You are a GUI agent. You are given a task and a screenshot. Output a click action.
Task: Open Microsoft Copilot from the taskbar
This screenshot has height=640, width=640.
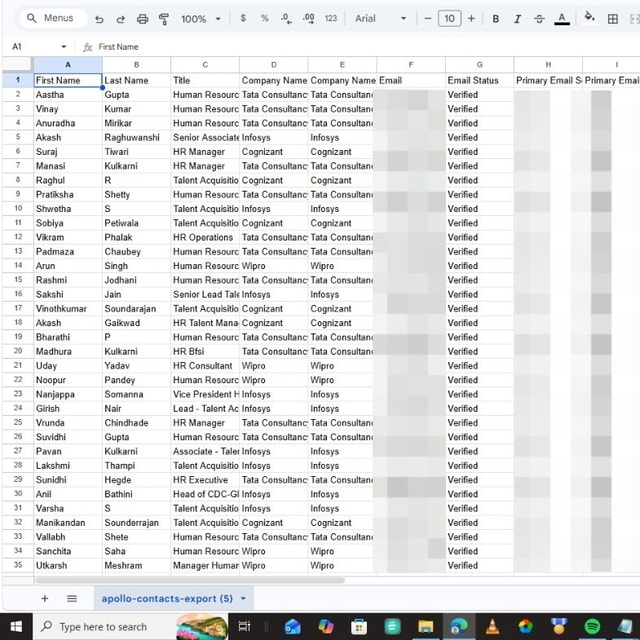tap(326, 627)
